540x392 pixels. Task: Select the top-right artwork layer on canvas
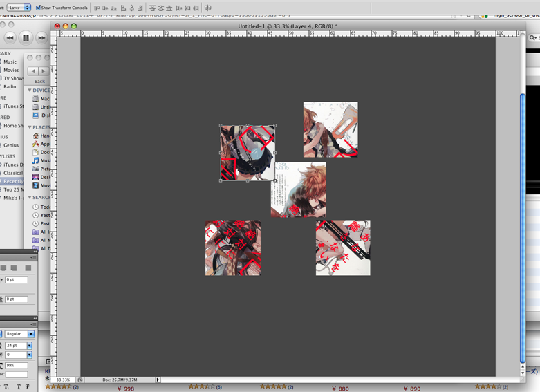330,129
